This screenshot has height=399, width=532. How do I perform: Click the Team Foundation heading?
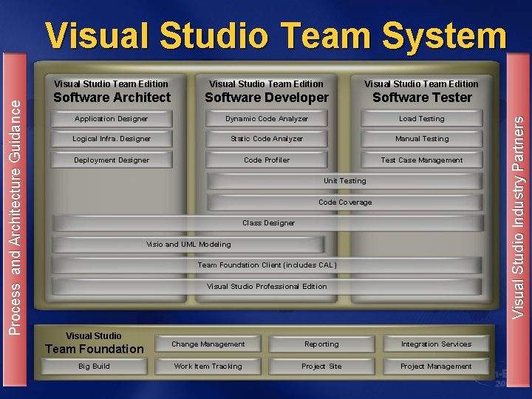pos(95,349)
